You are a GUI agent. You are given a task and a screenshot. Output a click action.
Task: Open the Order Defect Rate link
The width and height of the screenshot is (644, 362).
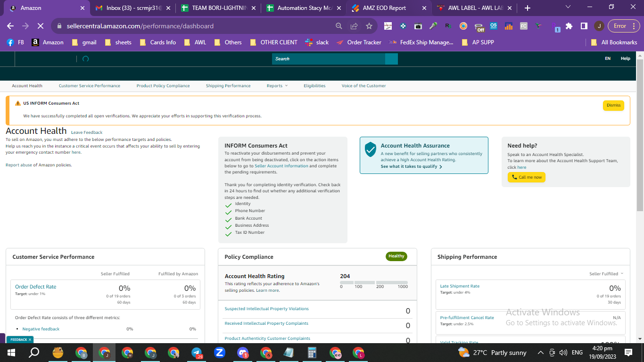pos(36,287)
